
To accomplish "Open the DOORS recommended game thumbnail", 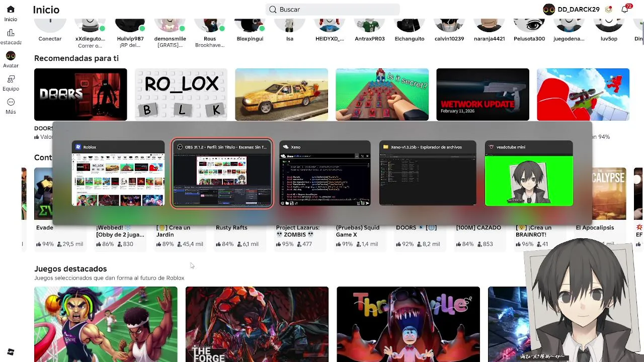I will click(x=80, y=95).
